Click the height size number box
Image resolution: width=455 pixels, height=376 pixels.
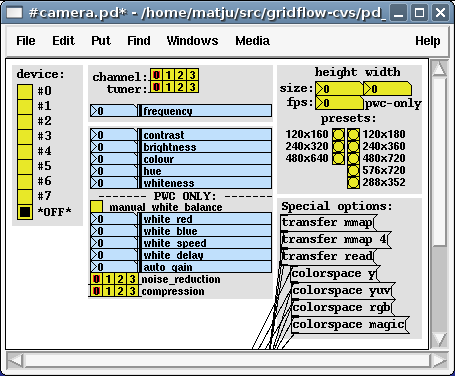pos(339,89)
